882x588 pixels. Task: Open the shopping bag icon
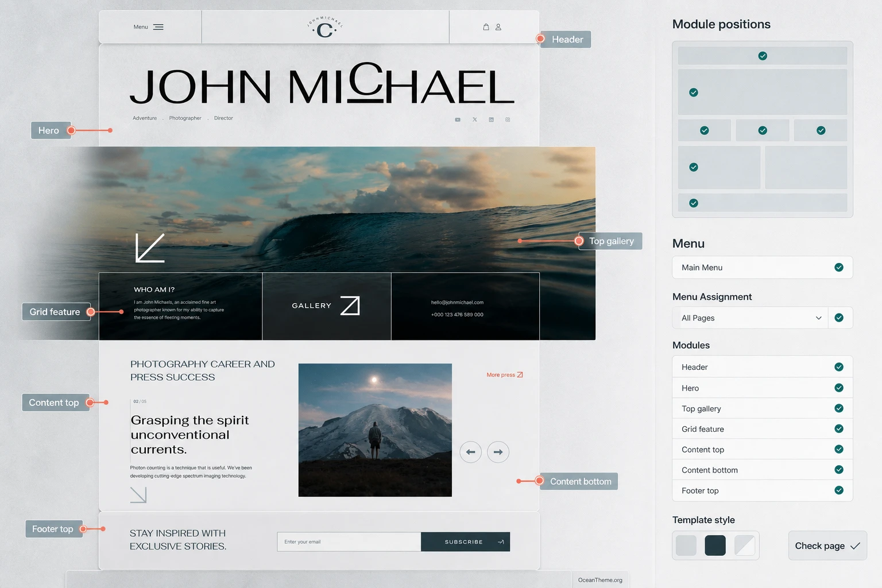pos(486,27)
